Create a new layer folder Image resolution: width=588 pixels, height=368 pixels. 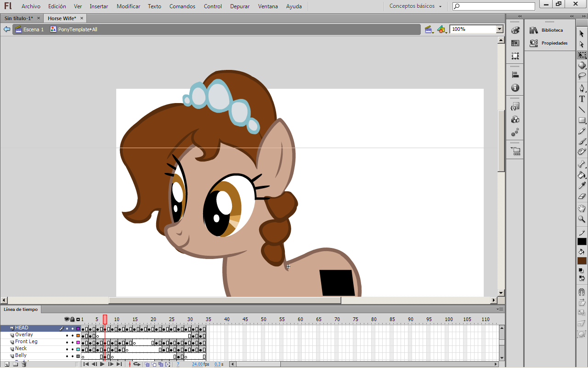pos(15,364)
